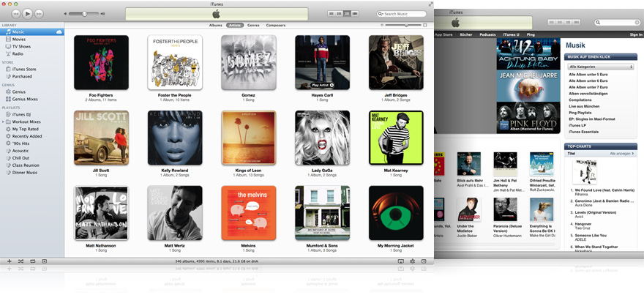Click the Foster the People artist name
The image size is (644, 295).
tap(175, 95)
